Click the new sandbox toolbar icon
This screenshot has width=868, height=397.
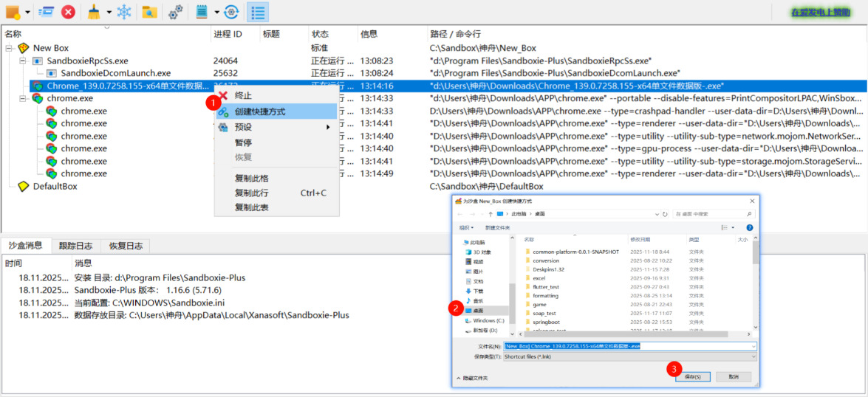13,12
